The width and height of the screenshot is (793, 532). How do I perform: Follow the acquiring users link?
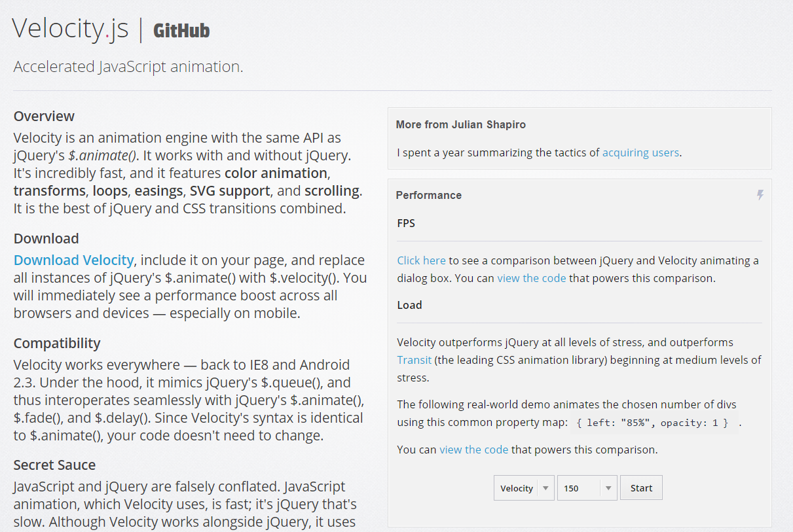(x=640, y=152)
